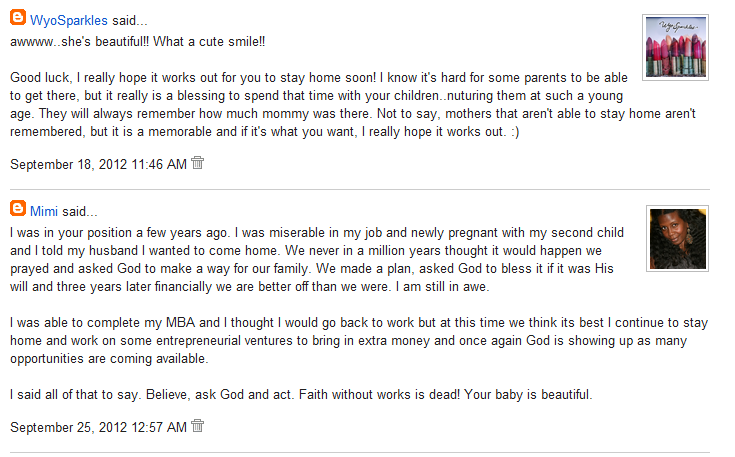The image size is (735, 457).
Task: Delete Mimi's comment with the trash icon
Action: click(198, 426)
